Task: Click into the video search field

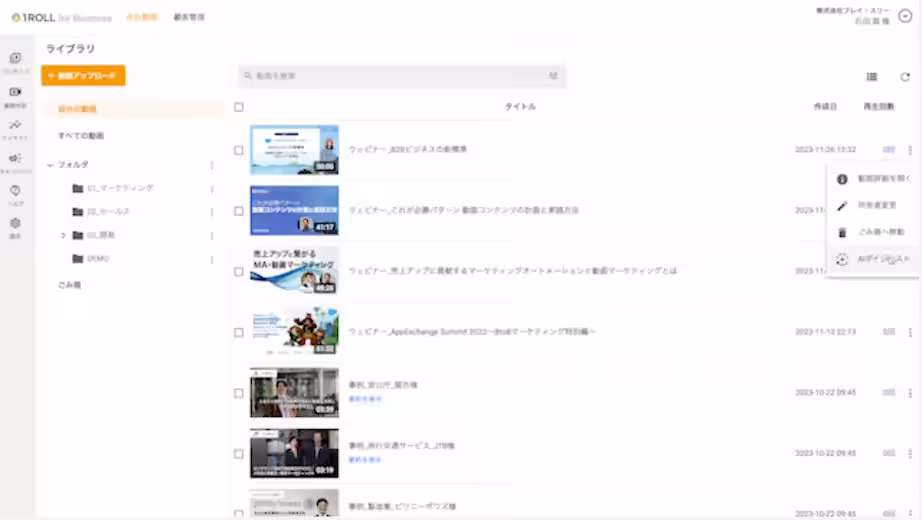Action: tap(402, 76)
